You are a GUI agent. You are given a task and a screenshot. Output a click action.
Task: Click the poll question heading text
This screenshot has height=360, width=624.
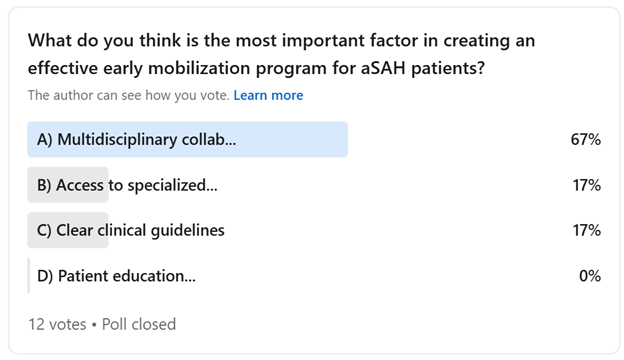click(x=281, y=54)
